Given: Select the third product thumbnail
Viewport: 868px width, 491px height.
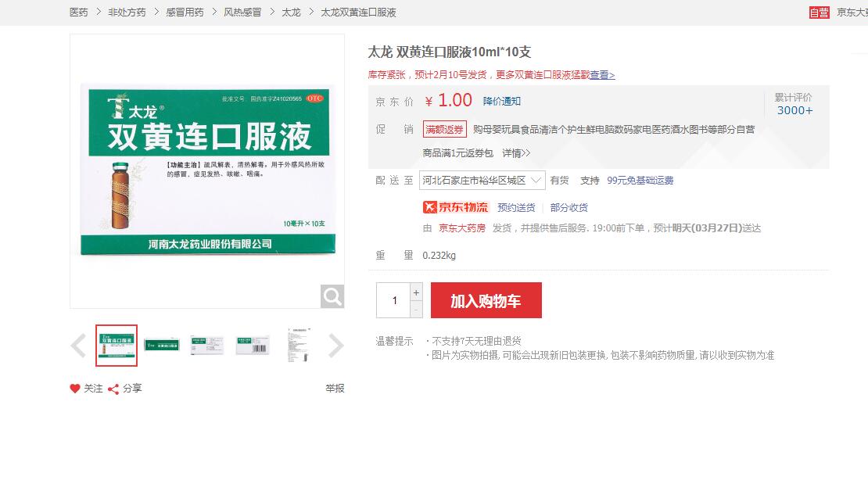Looking at the screenshot, I should (207, 346).
